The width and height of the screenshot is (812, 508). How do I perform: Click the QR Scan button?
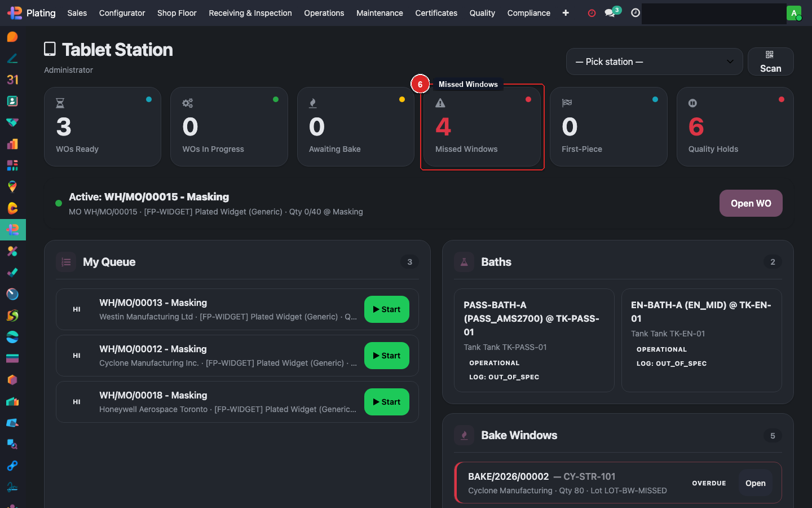click(x=770, y=62)
